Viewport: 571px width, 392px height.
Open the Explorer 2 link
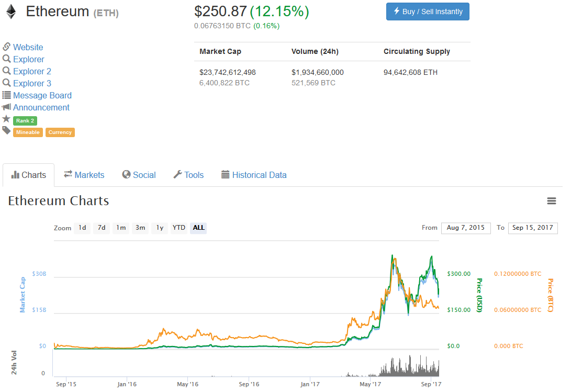[32, 71]
